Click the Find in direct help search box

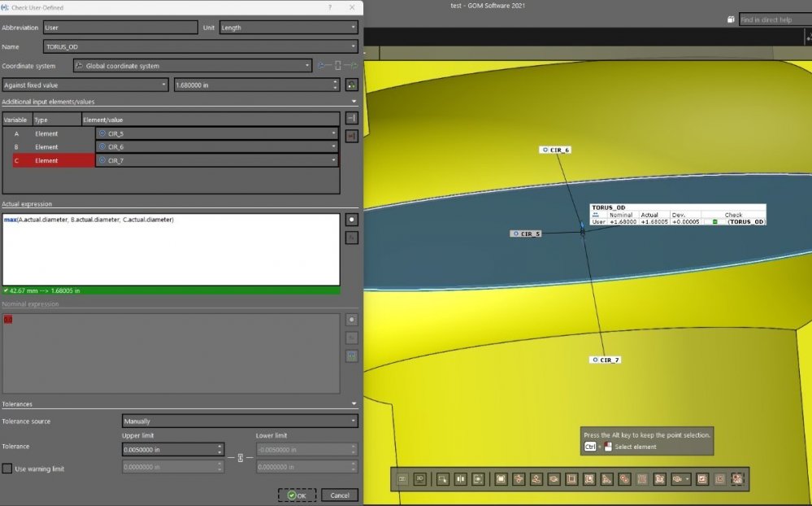pos(774,20)
